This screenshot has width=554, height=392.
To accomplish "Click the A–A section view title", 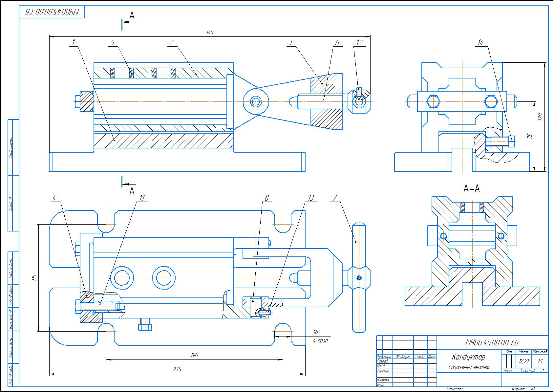I will click(x=472, y=189).
